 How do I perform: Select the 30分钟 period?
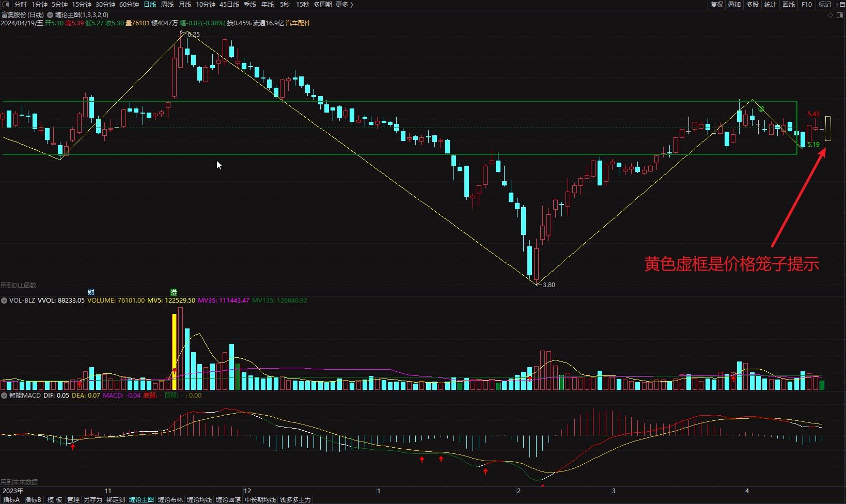click(105, 4)
